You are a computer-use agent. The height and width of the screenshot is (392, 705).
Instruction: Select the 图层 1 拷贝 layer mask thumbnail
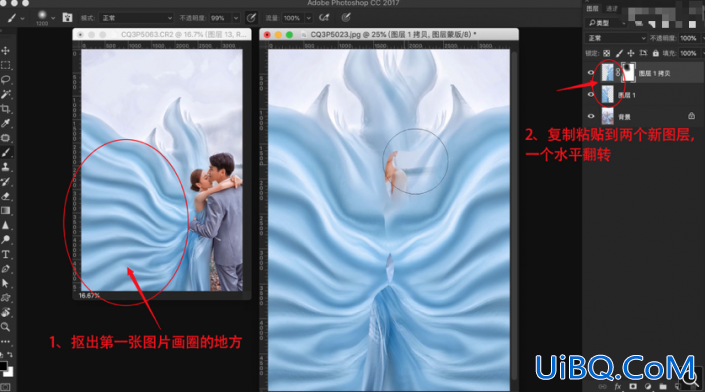click(x=628, y=73)
